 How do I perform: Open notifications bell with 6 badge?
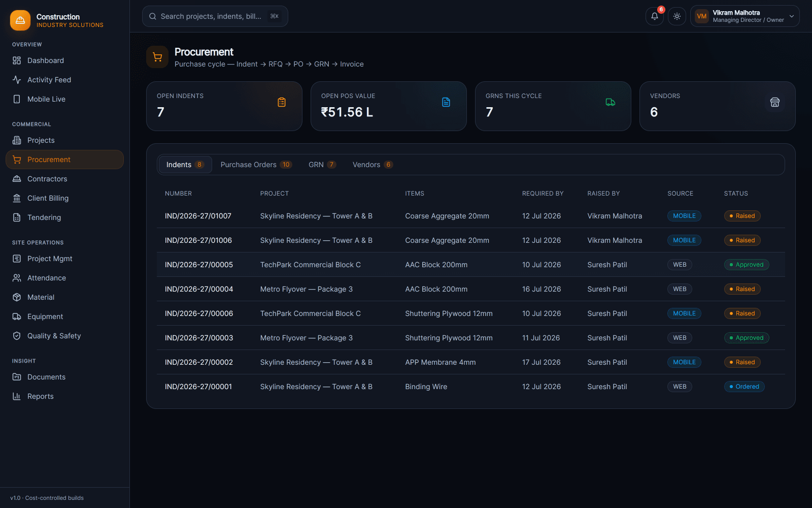[655, 16]
